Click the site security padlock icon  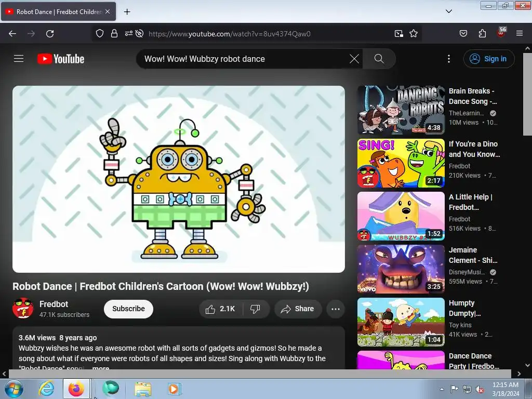pyautogui.click(x=114, y=34)
